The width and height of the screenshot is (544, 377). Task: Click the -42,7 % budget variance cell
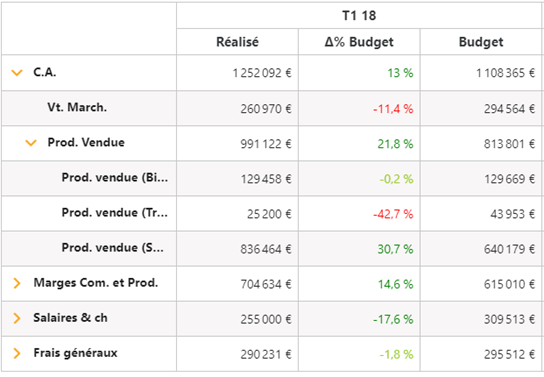click(393, 214)
